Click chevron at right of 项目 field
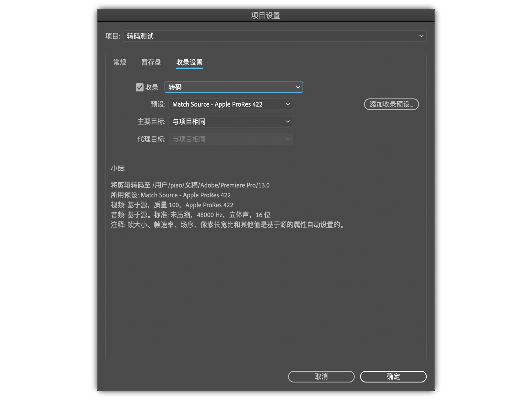This screenshot has width=532, height=400. pos(421,36)
